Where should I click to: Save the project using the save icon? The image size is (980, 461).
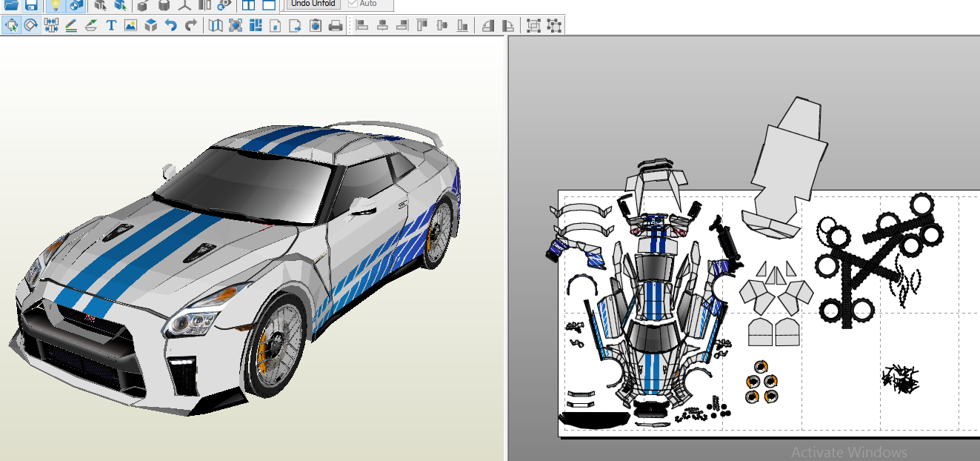point(33,6)
